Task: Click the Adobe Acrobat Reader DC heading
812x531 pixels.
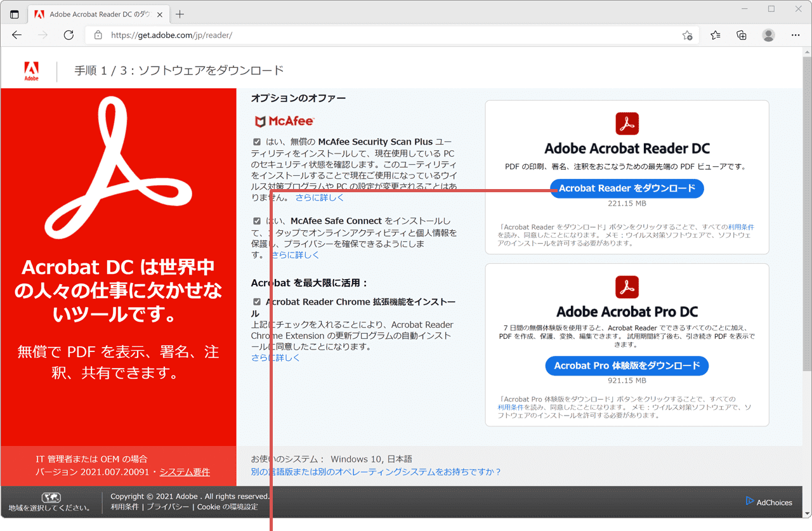Action: pyautogui.click(x=627, y=148)
